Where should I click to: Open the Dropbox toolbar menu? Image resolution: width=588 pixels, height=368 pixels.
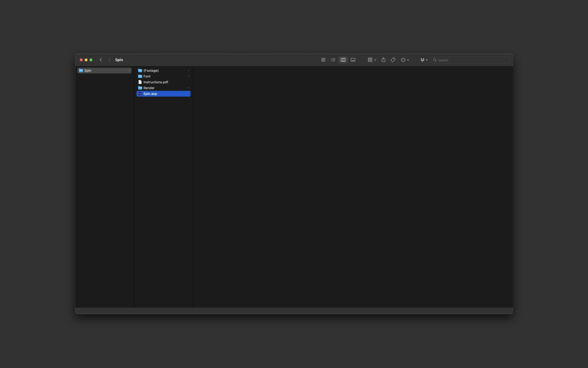coord(424,60)
